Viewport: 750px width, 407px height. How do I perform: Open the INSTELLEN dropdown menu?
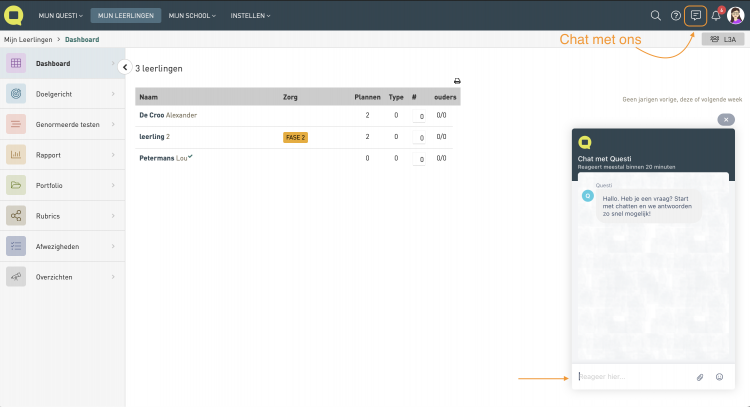pos(250,16)
